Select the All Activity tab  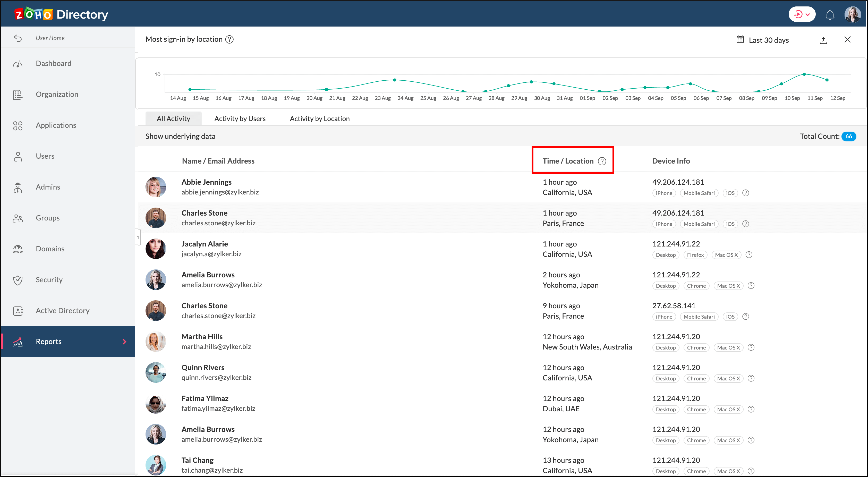[x=173, y=118]
